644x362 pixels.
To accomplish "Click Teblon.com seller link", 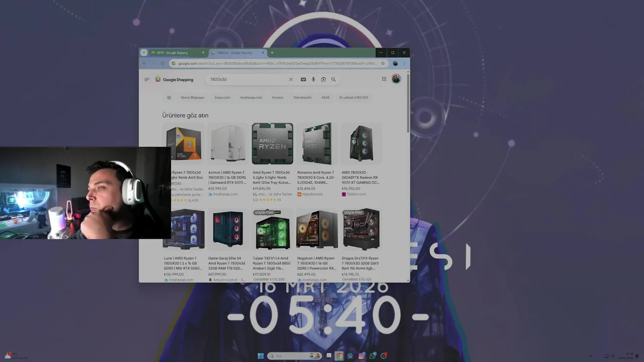I will click(354, 194).
